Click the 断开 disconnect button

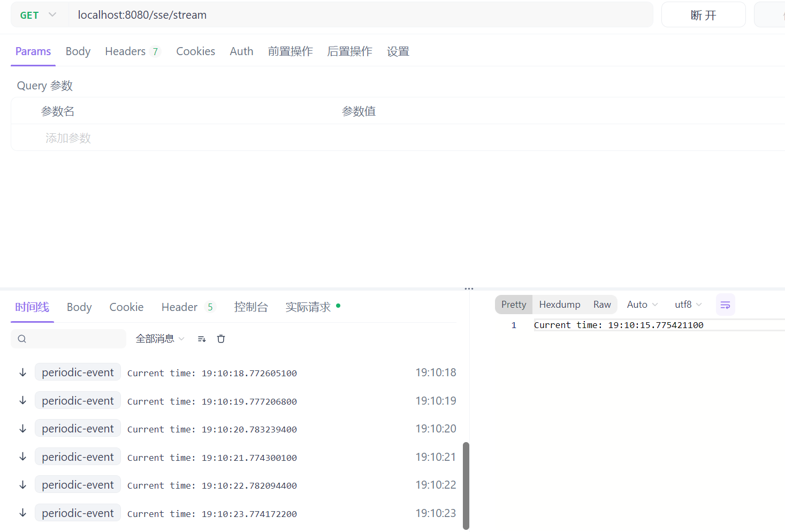coord(703,14)
